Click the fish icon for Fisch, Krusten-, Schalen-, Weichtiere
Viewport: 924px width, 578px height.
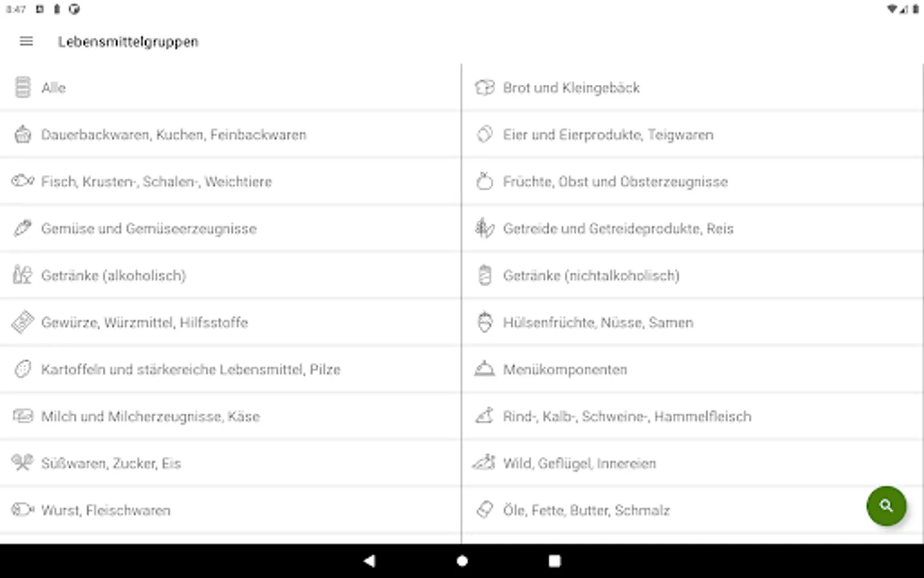22,181
